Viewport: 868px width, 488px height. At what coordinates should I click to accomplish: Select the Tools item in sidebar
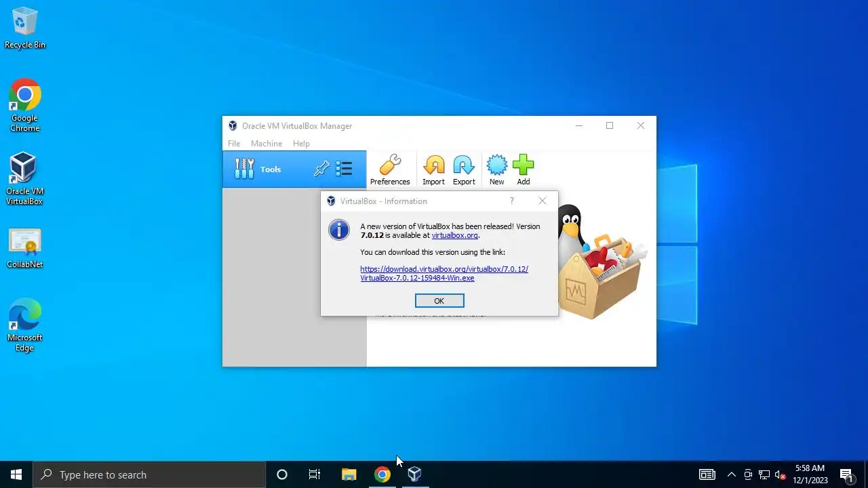(x=294, y=169)
